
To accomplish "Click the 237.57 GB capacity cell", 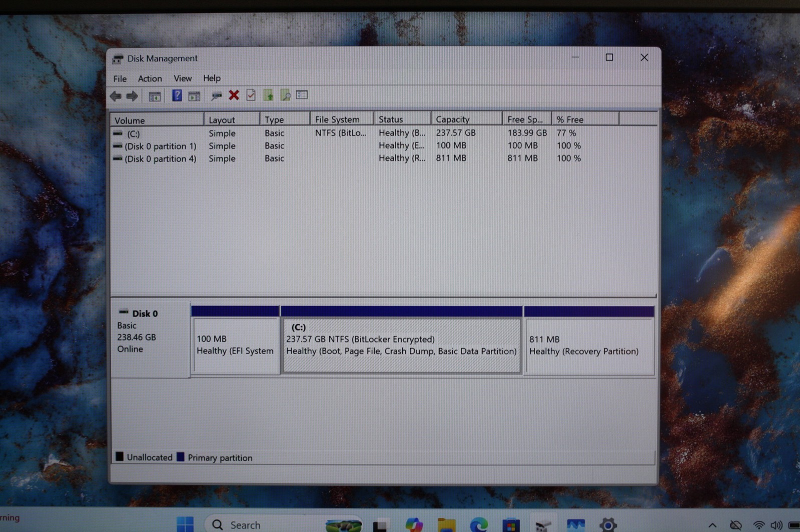I will click(455, 132).
